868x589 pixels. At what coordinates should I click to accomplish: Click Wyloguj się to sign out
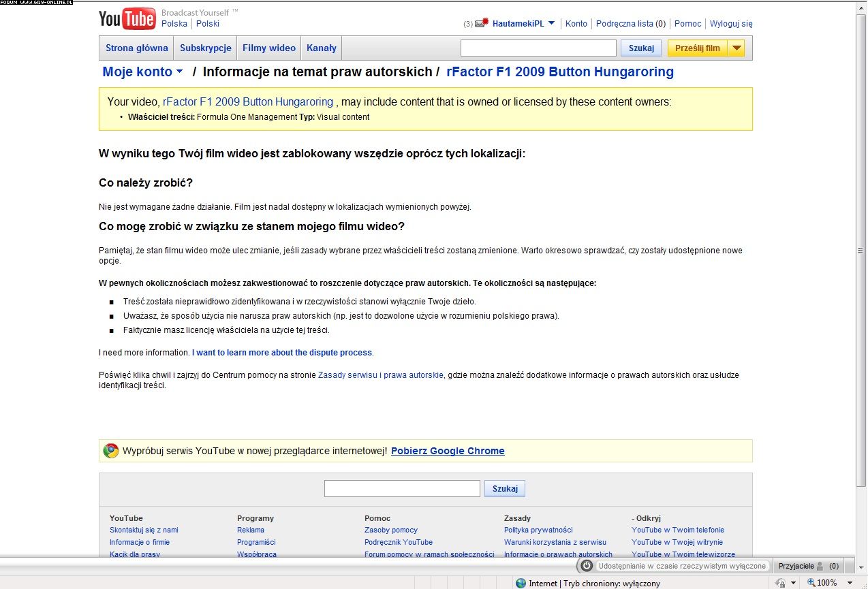(731, 24)
